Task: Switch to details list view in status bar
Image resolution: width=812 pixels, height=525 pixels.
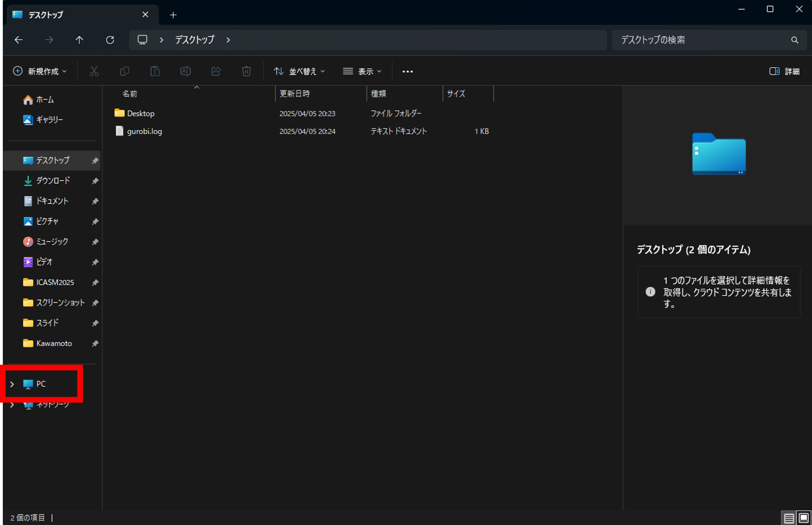Action: click(x=789, y=518)
